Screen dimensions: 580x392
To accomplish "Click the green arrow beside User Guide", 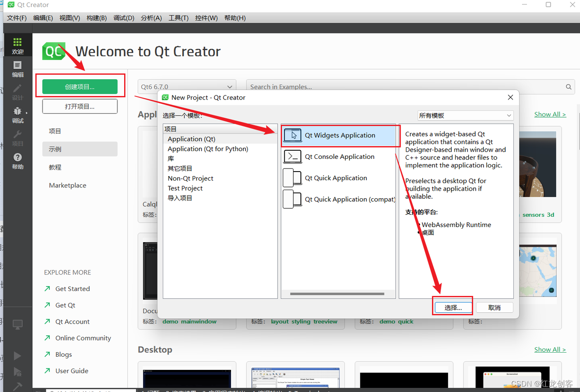I will (x=47, y=370).
